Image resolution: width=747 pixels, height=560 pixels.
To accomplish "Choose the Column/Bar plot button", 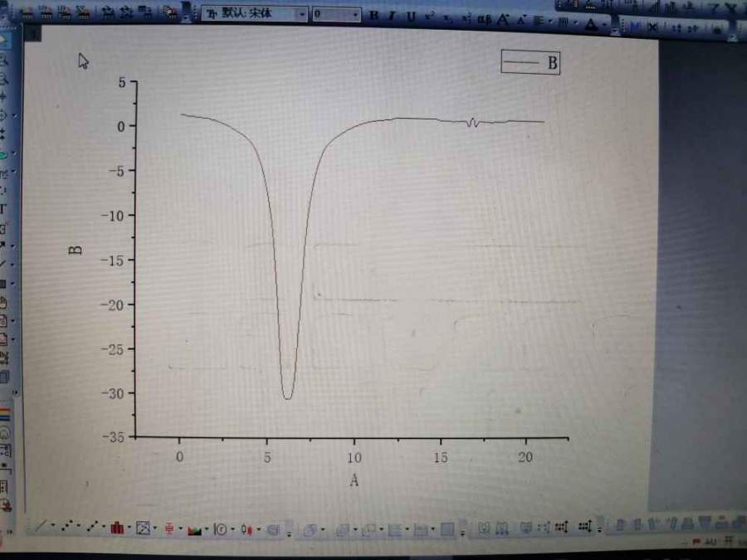I will [117, 528].
